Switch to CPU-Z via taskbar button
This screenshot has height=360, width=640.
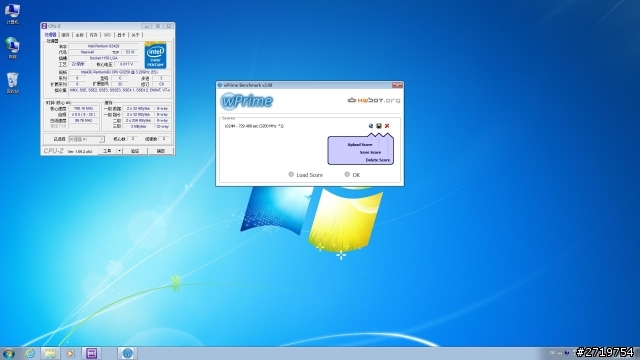92,353
